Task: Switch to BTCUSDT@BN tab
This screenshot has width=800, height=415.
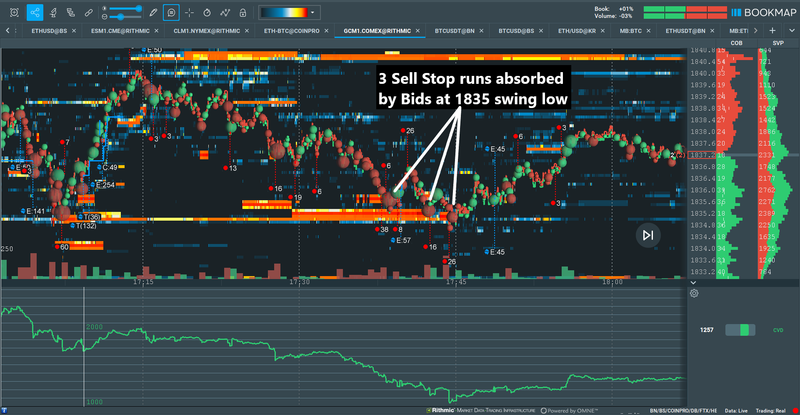Action: (455, 31)
